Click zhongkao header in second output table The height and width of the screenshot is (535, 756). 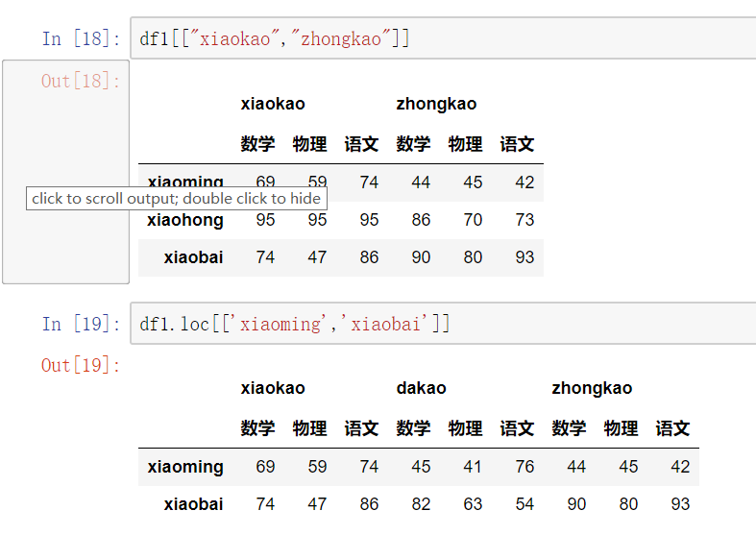(592, 388)
